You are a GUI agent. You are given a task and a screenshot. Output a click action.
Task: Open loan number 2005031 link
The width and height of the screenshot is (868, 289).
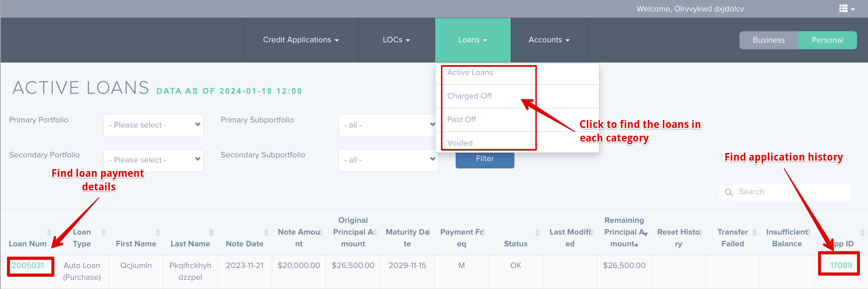click(28, 265)
